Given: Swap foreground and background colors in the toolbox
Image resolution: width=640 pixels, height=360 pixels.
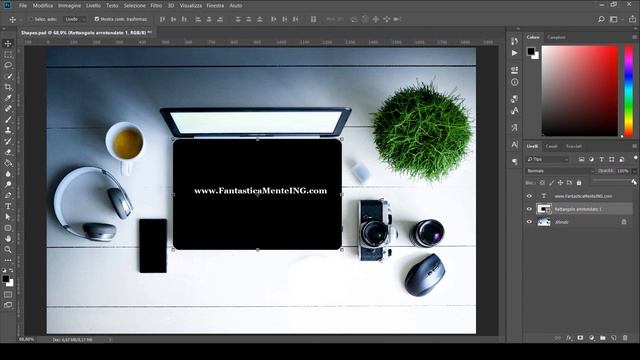Looking at the screenshot, I should click(x=11, y=270).
